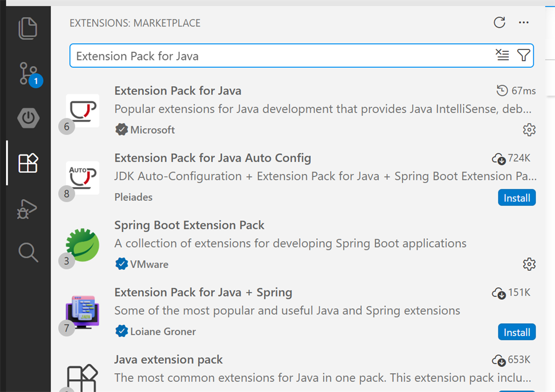Select the Extensions view icon
This screenshot has width=555, height=392.
coord(28,163)
